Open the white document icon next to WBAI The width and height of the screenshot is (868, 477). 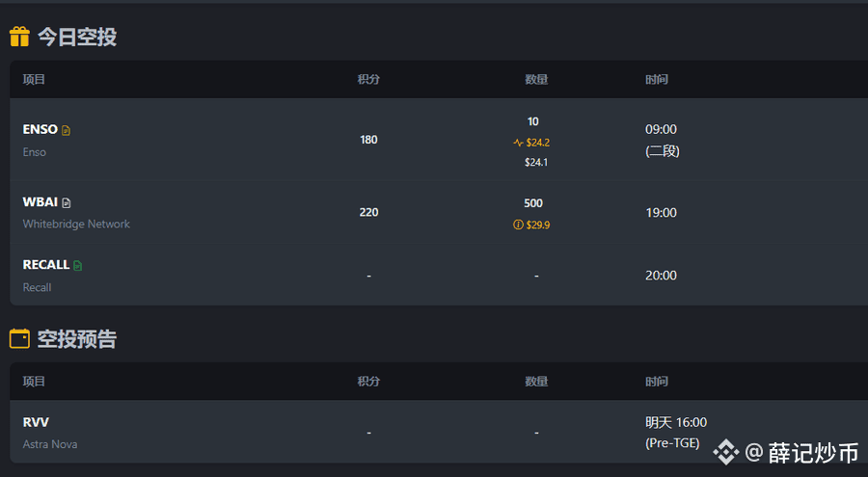tap(67, 203)
